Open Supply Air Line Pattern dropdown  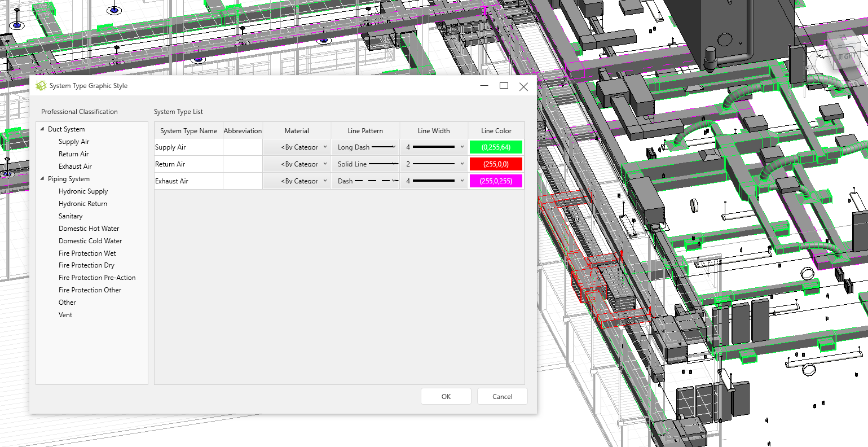click(365, 147)
